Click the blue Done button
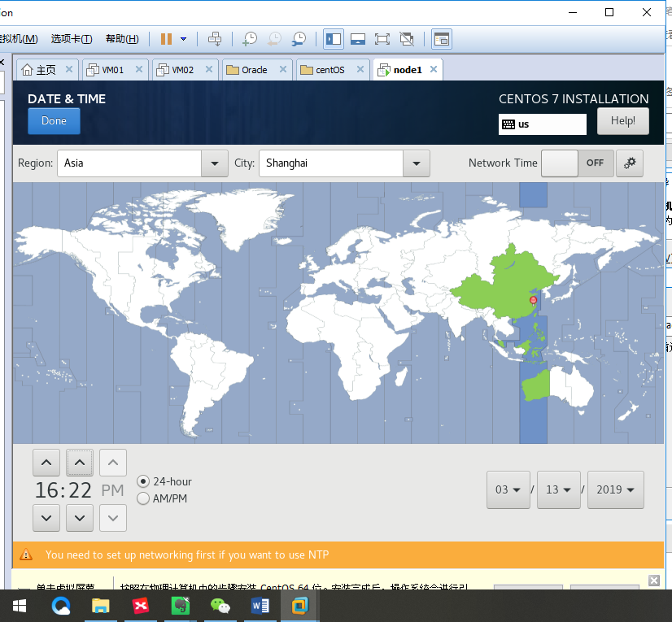 54,121
